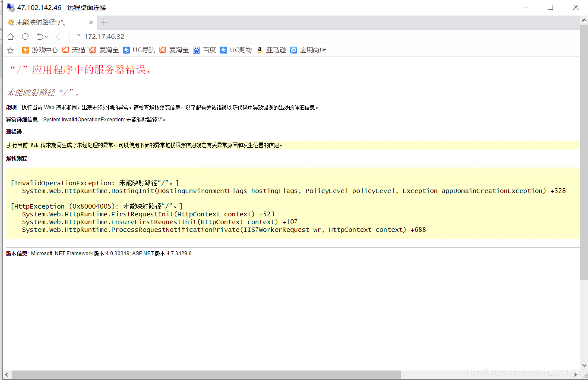
Task: Open the 亚马逊 bookmark
Action: pyautogui.click(x=271, y=50)
